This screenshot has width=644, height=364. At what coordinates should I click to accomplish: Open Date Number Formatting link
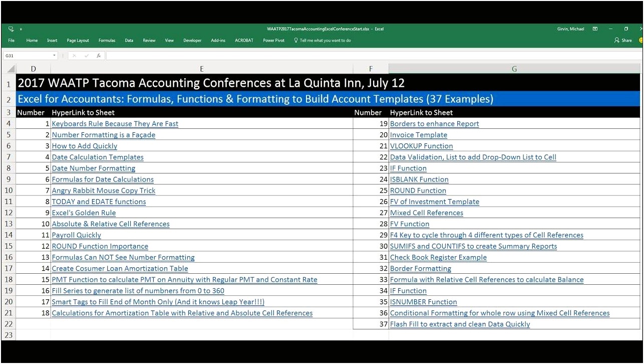tap(94, 168)
